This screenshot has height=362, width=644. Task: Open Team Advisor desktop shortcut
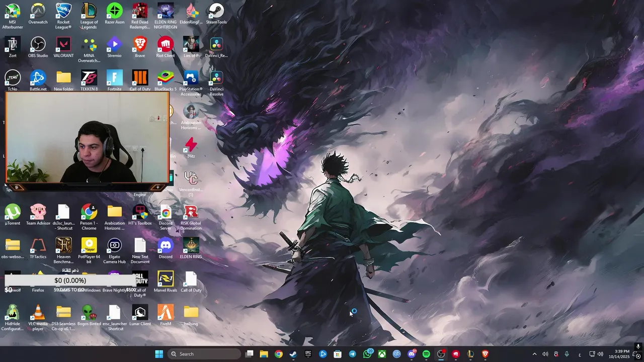38,215
